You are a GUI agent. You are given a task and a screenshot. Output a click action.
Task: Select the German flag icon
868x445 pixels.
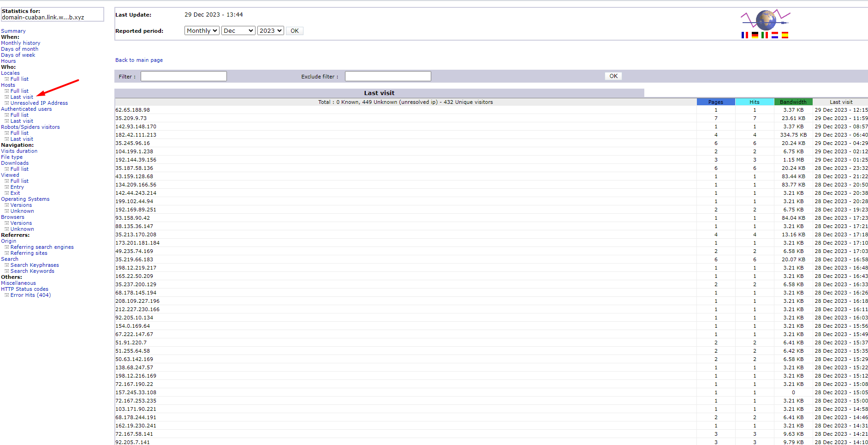click(x=755, y=35)
